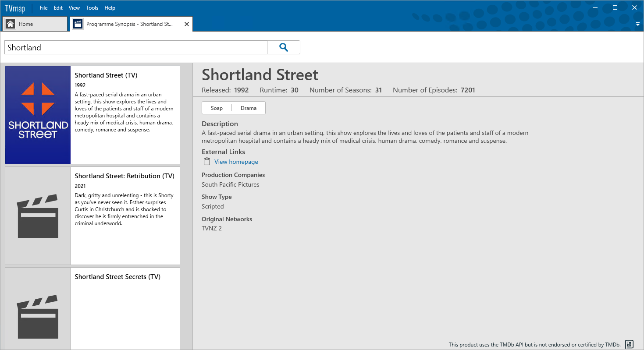Click the TMDb logo icon
The width and height of the screenshot is (644, 350).
629,344
